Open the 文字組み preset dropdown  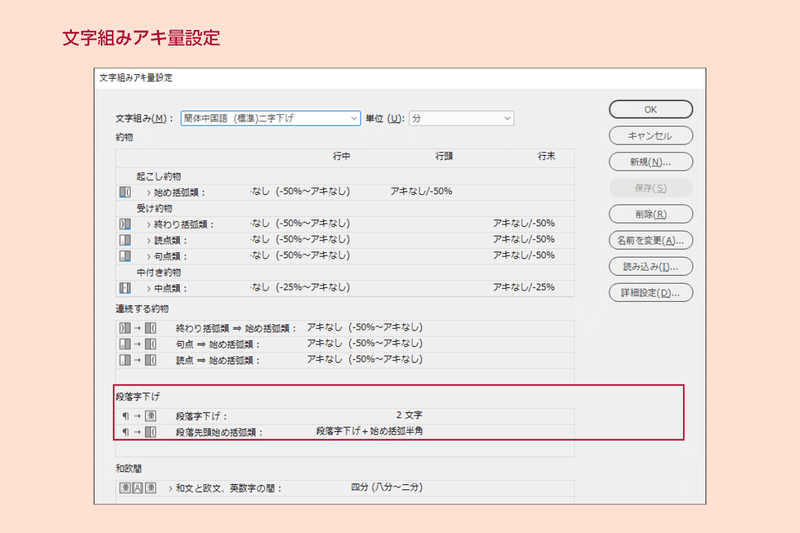tap(270, 118)
